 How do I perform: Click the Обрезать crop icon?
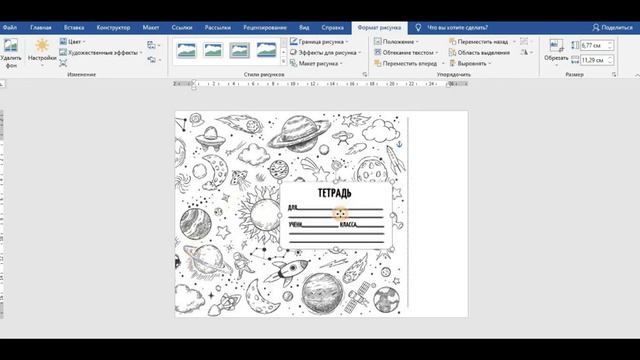(556, 45)
